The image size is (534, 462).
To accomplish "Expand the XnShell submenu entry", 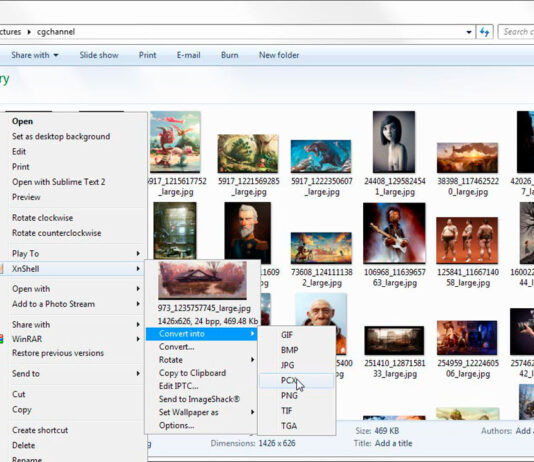I will tap(73, 269).
